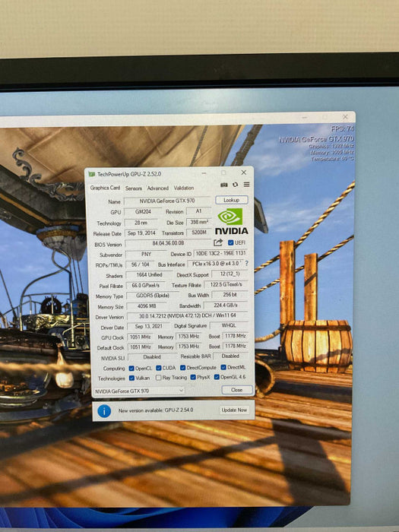Open the GPU-Z hamburger menu
The width and height of the screenshot is (399, 532).
coord(247,184)
